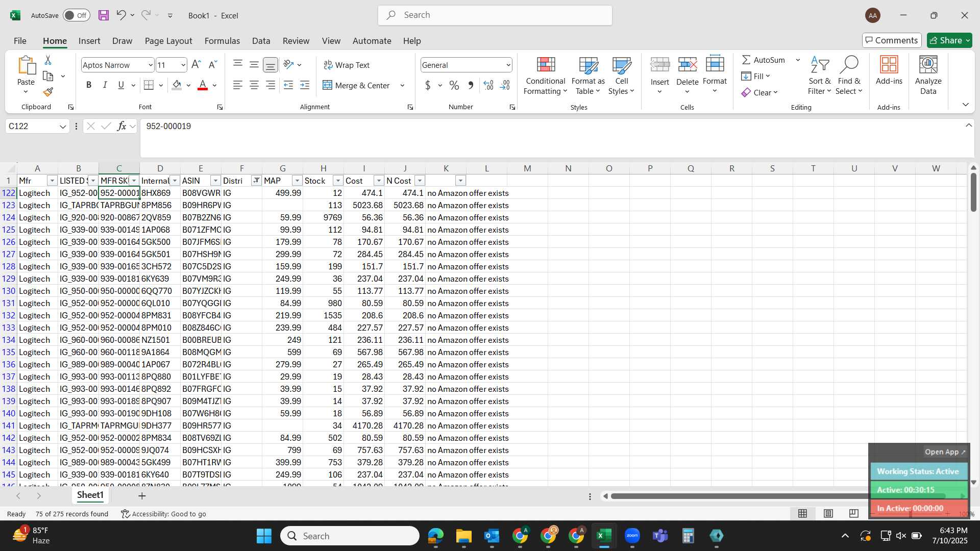Viewport: 980px width, 551px height.
Task: Expand the Name Box dropdown arrow
Action: coord(63,126)
